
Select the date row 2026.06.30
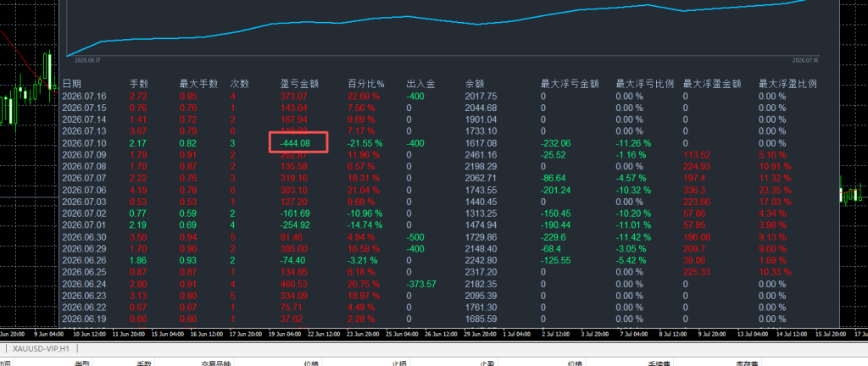pyautogui.click(x=84, y=236)
